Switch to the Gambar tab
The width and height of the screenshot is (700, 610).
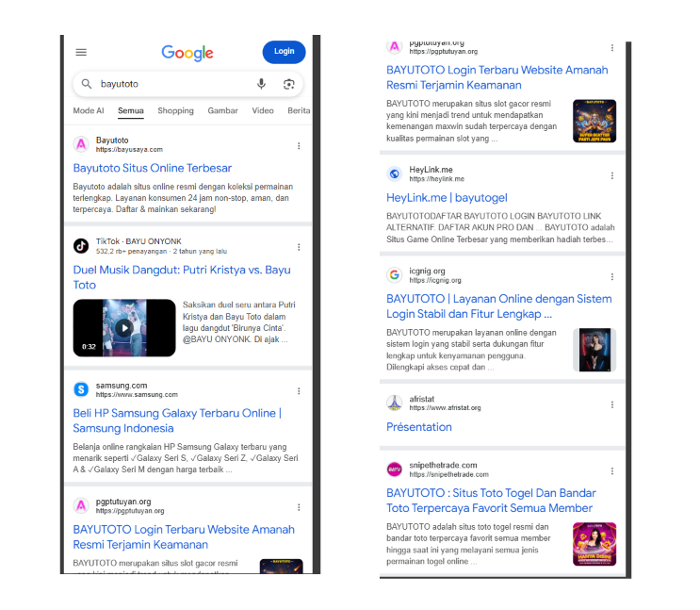coord(222,110)
